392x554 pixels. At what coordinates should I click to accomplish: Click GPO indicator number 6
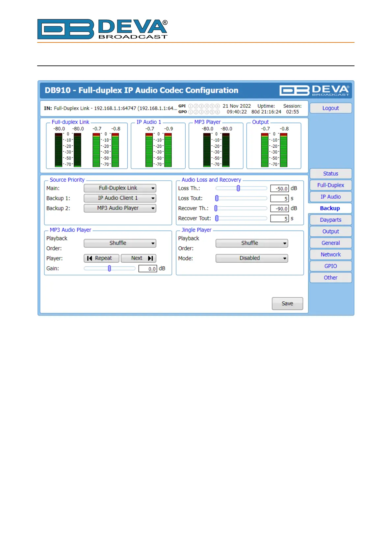pos(218,112)
